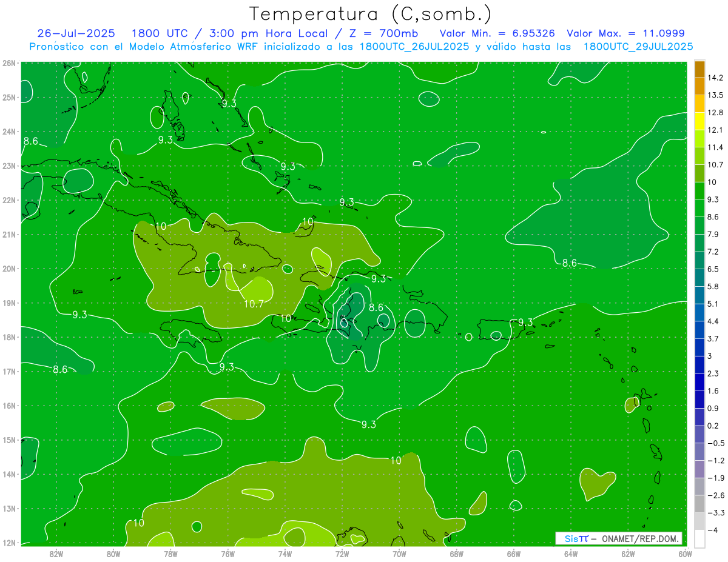Click the '72W' longitude axis label

coord(342,553)
